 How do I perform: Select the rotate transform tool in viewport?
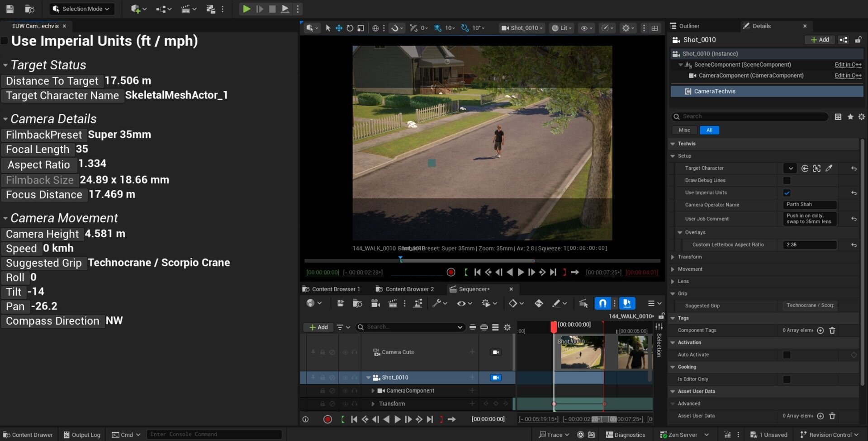[x=350, y=28]
